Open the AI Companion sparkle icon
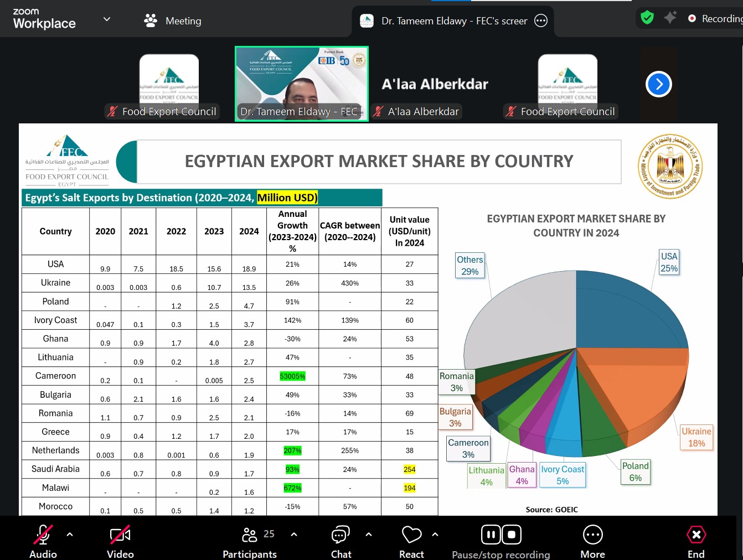 (670, 18)
